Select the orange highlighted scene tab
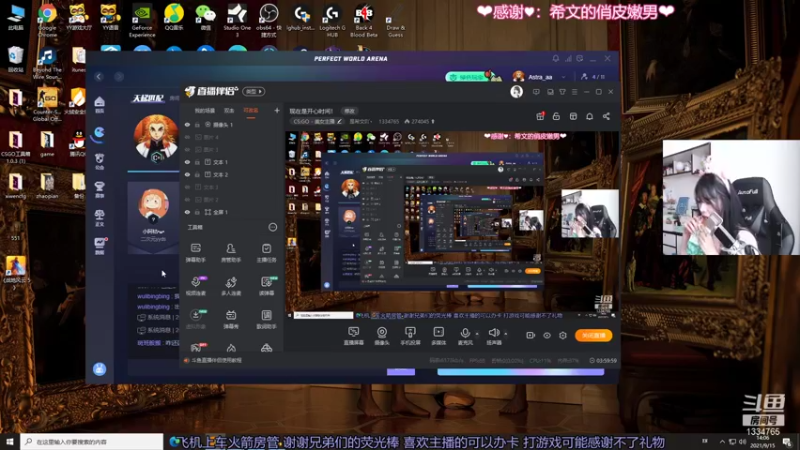Viewport: 800px width, 450px height. 251,111
